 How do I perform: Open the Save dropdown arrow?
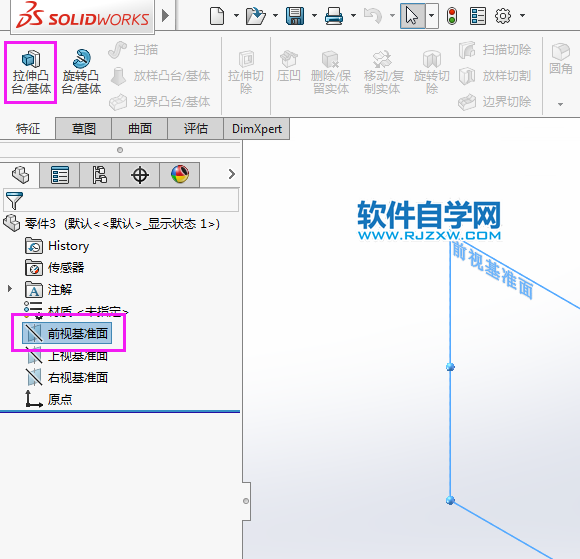(314, 16)
